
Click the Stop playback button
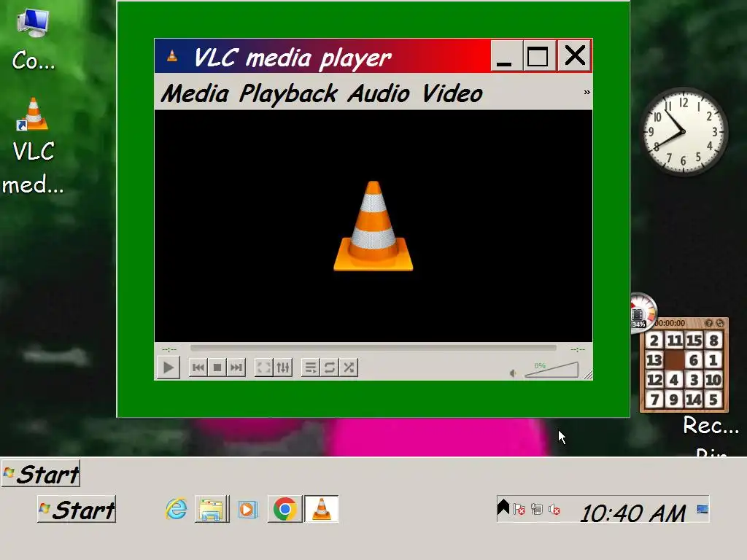pos(217,367)
